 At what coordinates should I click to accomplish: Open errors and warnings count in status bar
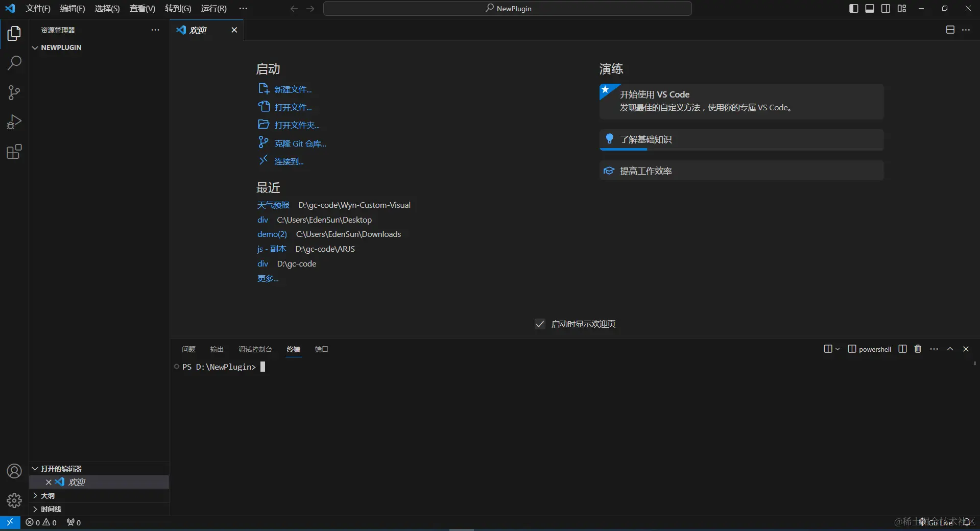coord(41,522)
